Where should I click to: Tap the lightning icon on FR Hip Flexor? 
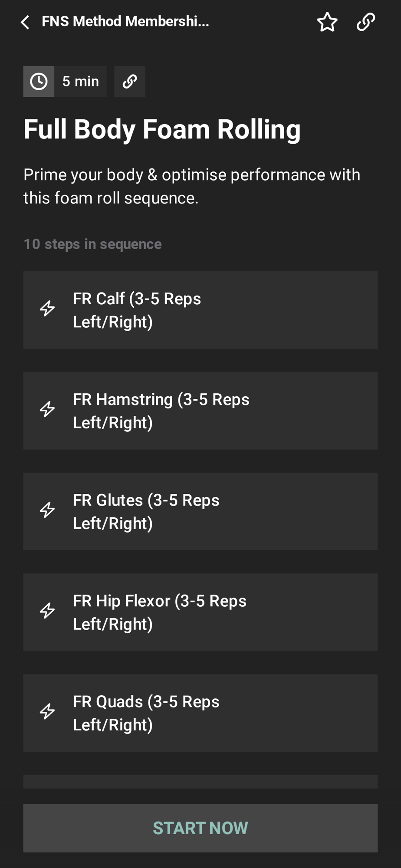[x=47, y=611]
